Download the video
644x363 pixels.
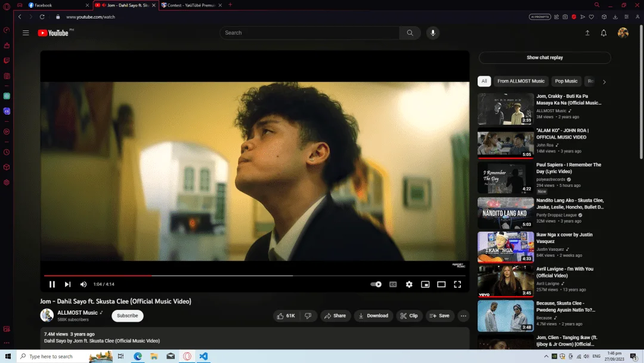[373, 316]
